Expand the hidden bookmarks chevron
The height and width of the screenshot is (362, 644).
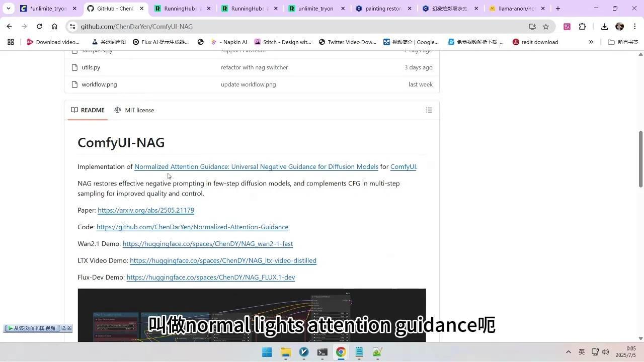591,42
